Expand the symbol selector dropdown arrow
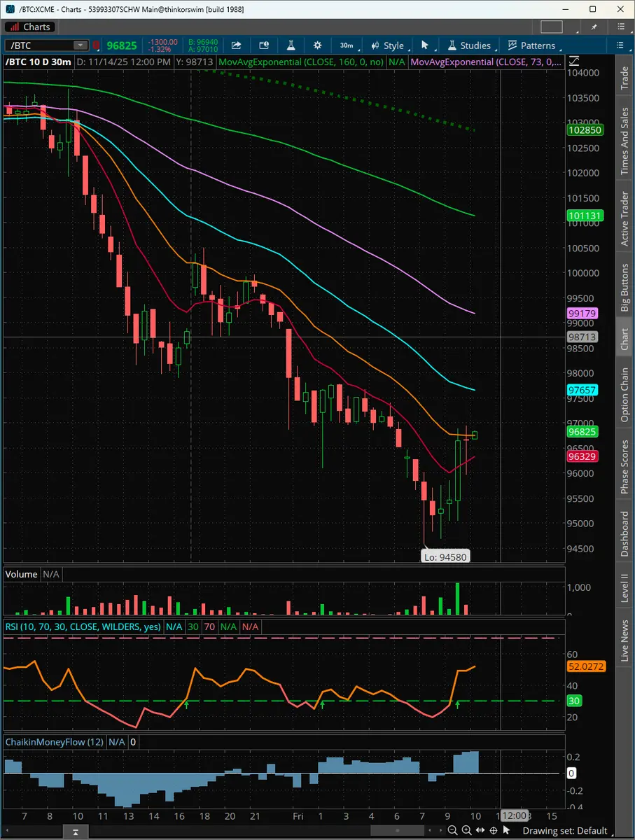This screenshot has height=840, width=635. [82, 45]
